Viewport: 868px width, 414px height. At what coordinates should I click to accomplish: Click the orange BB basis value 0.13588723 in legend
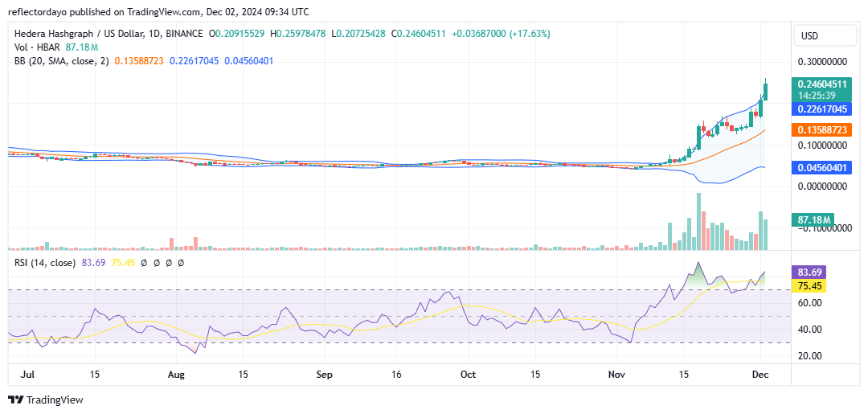coord(139,61)
